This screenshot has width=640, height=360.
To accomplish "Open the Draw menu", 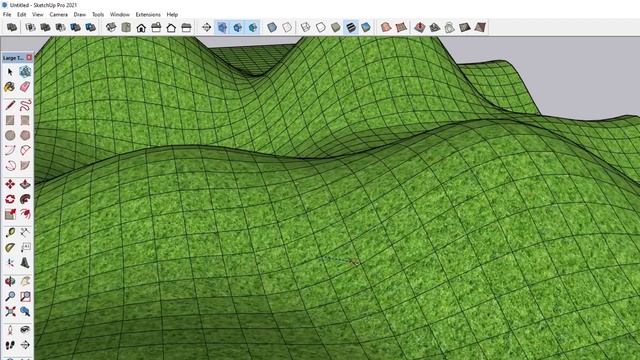I will click(80, 14).
